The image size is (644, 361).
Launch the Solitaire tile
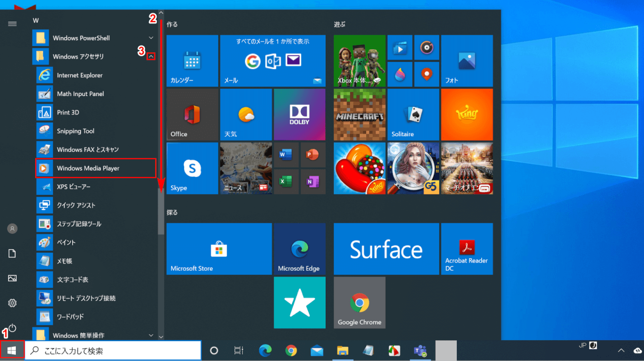click(413, 115)
